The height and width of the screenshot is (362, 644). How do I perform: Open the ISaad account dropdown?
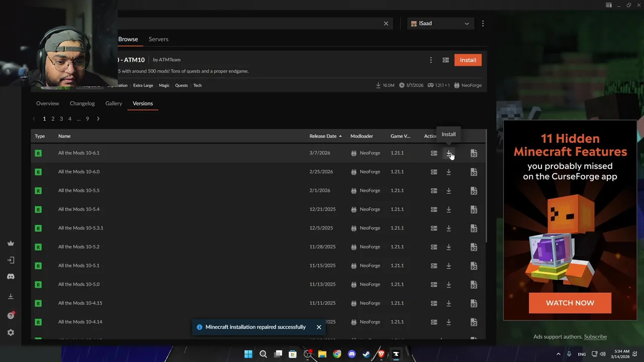(440, 24)
